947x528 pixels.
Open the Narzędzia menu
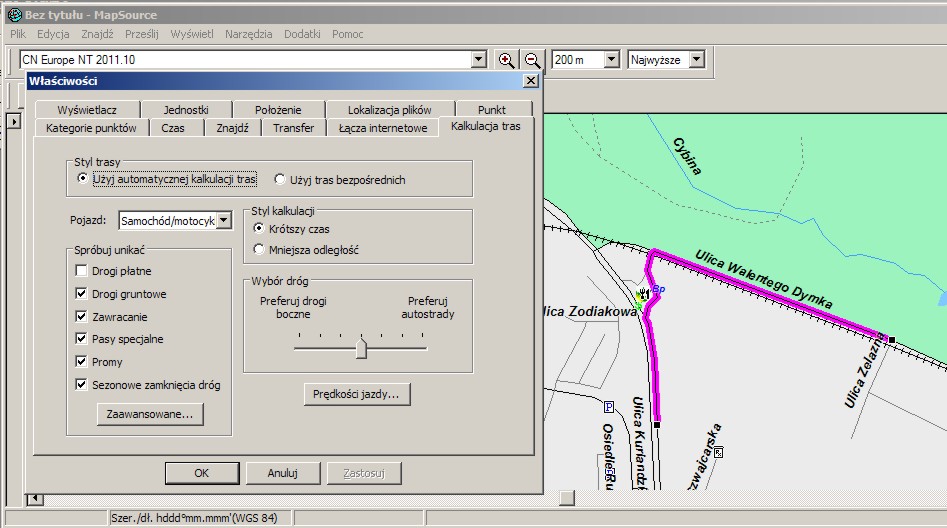(248, 34)
